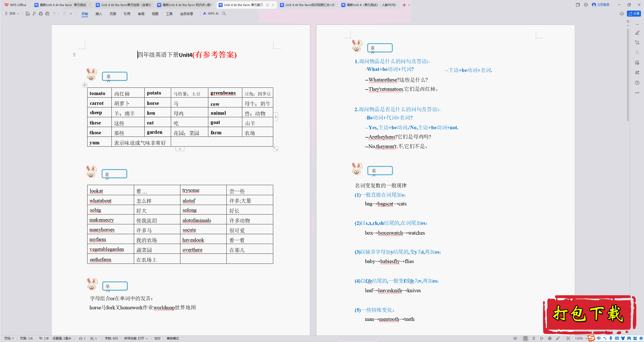
Task: Click the Print icon
Action: pyautogui.click(x=41, y=14)
